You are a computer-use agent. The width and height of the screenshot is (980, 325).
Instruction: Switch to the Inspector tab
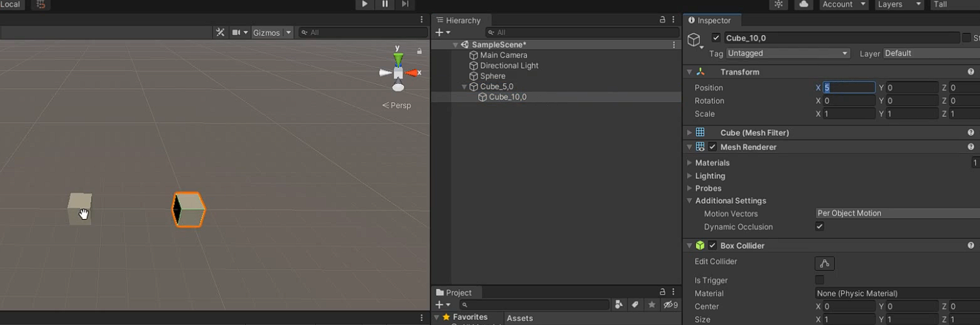pos(713,21)
